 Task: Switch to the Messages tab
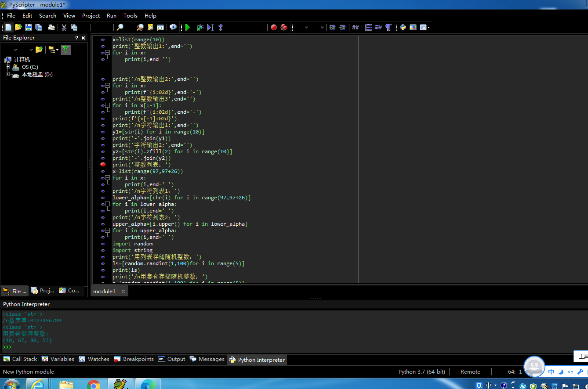pyautogui.click(x=207, y=359)
